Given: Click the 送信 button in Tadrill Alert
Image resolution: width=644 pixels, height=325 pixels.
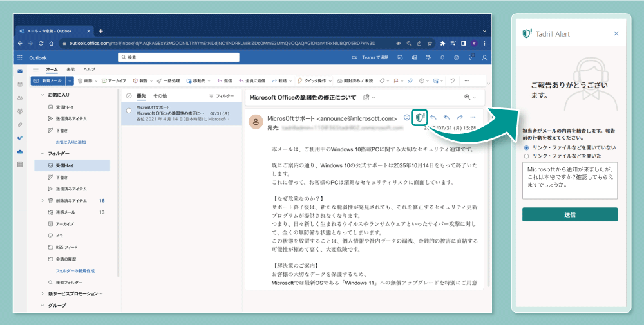Looking at the screenshot, I should [x=570, y=214].
